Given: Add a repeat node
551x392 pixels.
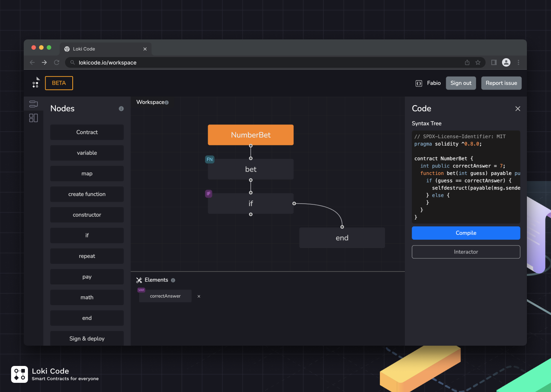Looking at the screenshot, I should (x=87, y=256).
